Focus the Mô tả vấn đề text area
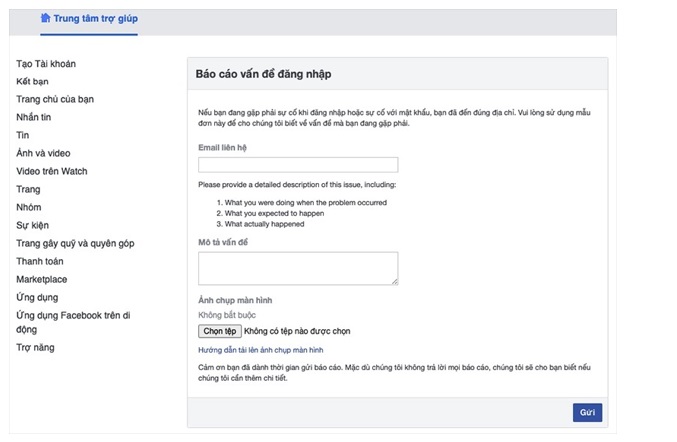The width and height of the screenshot is (677, 442). [x=298, y=268]
